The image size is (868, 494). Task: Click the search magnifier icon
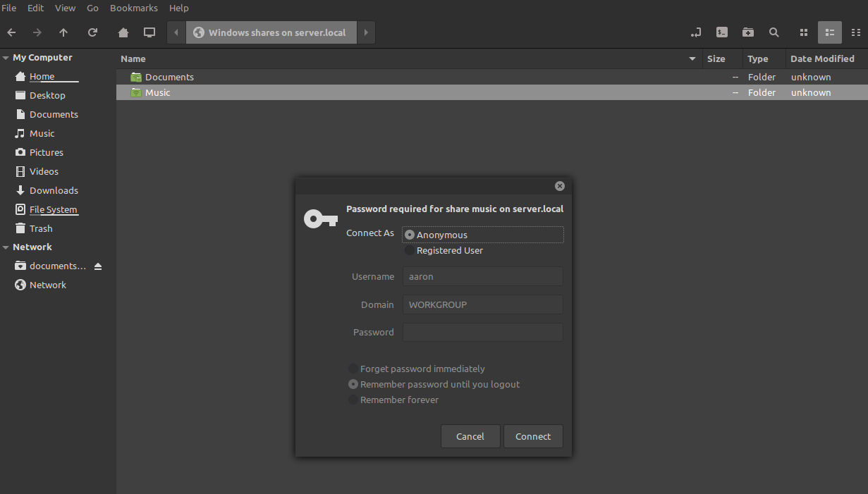[x=774, y=32]
